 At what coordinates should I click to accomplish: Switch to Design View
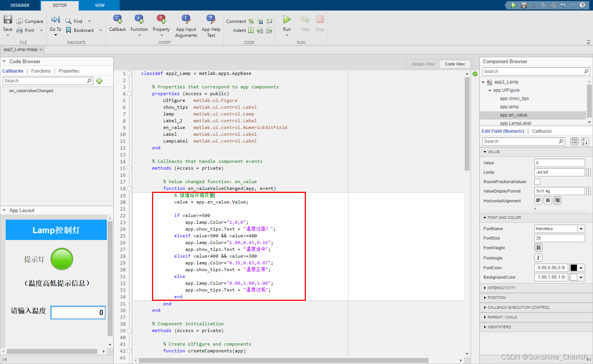(x=423, y=64)
